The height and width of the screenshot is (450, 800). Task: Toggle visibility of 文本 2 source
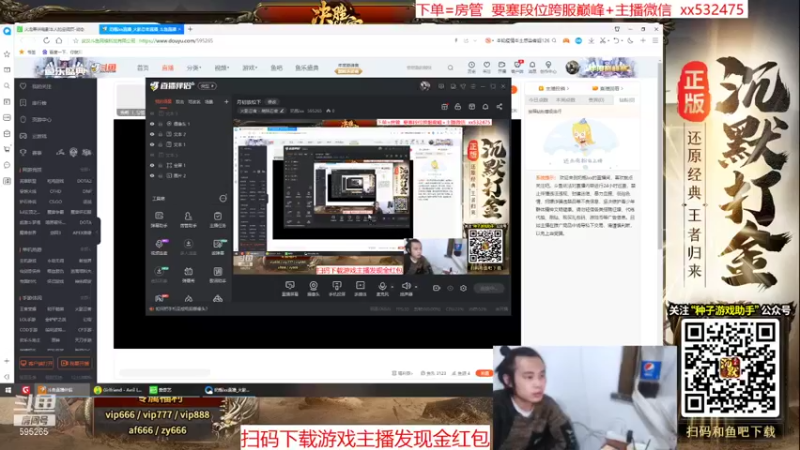click(x=152, y=134)
